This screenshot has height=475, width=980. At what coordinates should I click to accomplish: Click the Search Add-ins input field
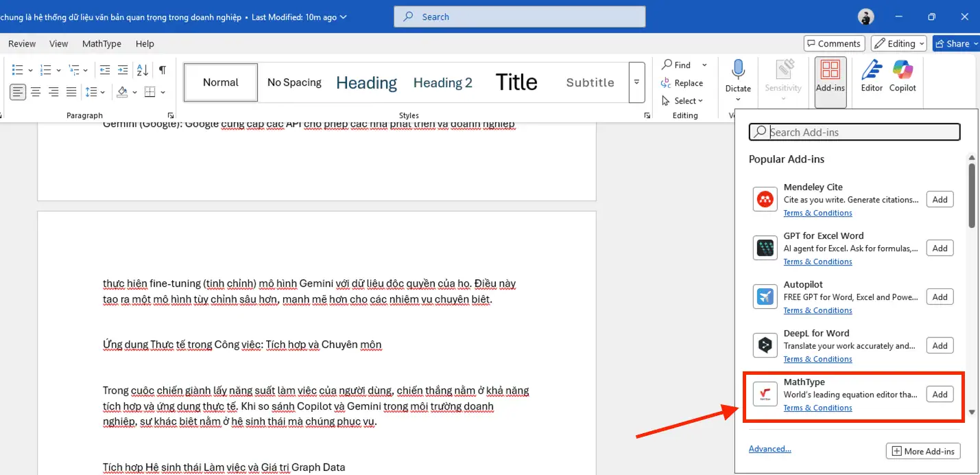coord(854,132)
